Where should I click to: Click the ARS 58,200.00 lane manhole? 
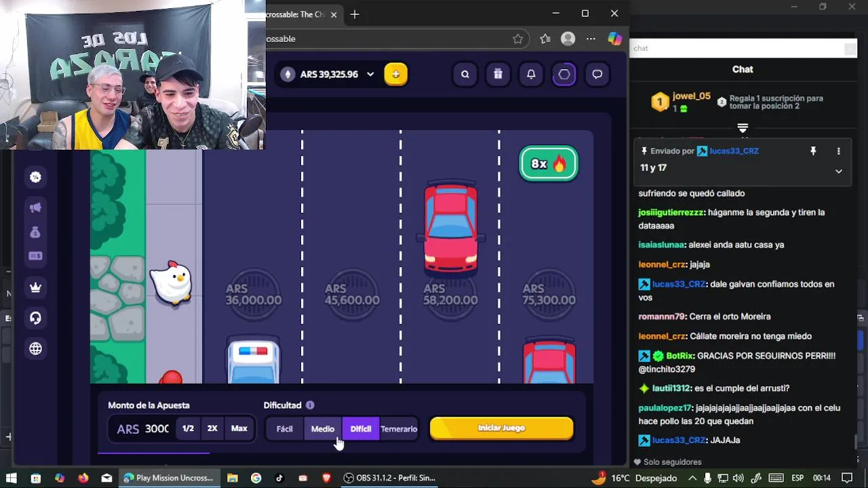click(450, 295)
